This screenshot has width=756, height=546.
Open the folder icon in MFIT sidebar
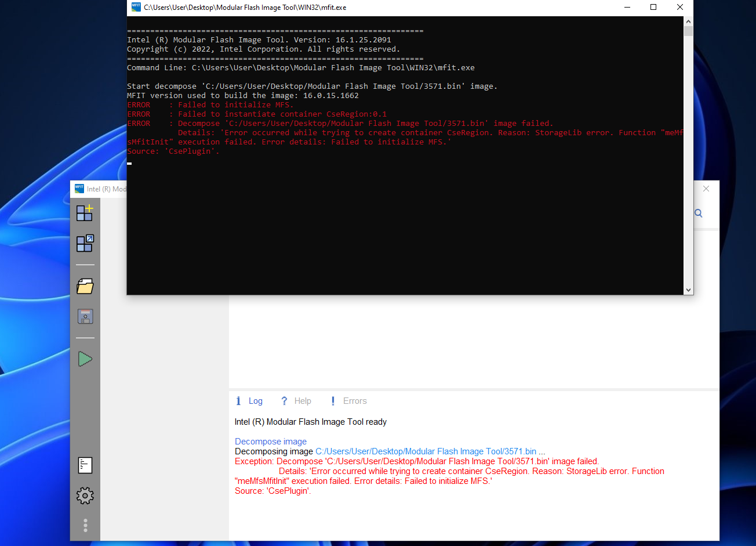coord(85,286)
